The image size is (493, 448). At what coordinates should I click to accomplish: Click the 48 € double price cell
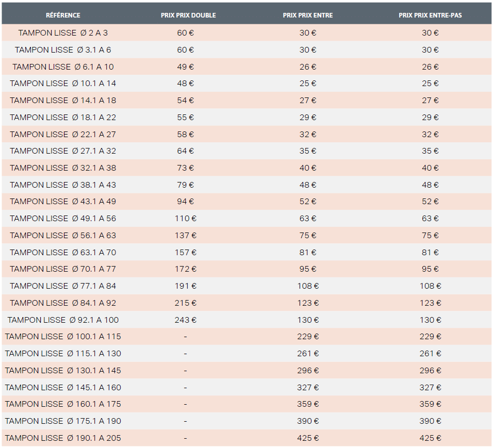(186, 84)
